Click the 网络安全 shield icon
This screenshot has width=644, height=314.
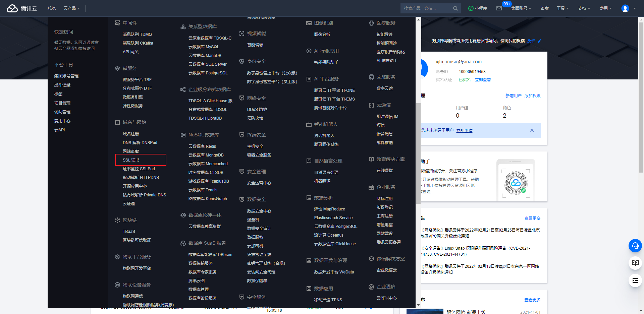pos(242,98)
